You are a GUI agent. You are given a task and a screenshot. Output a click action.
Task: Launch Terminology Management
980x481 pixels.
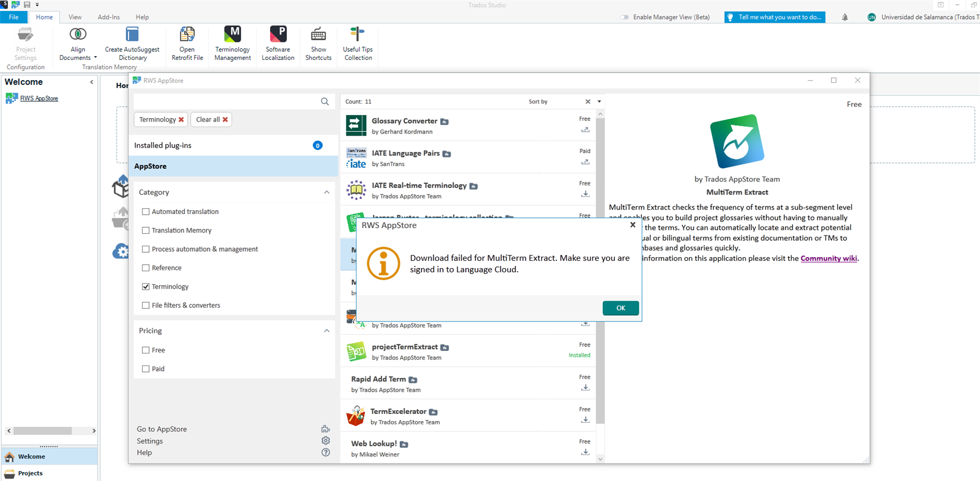click(232, 44)
